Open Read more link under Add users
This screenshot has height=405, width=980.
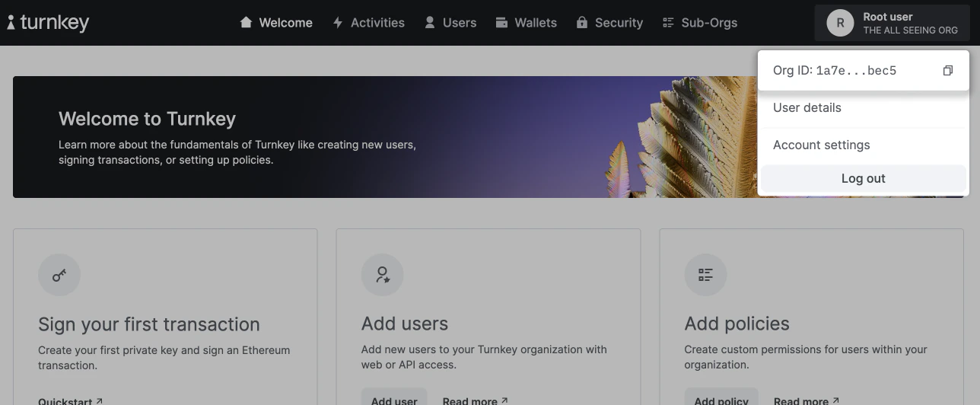coord(476,400)
